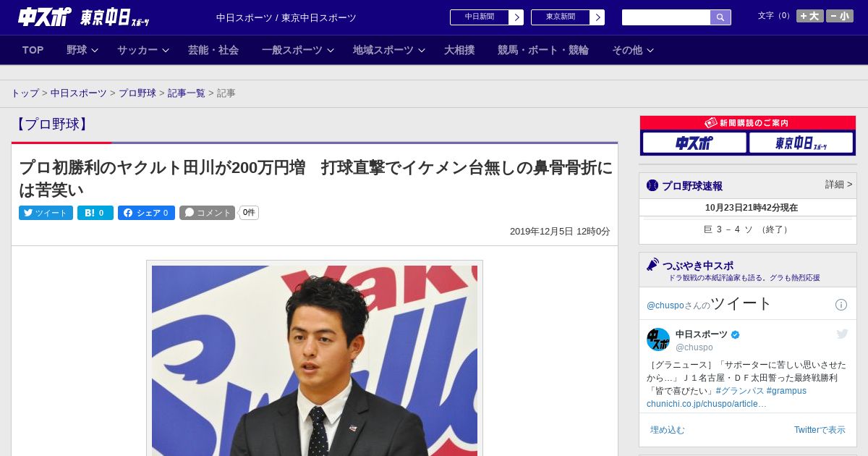Bookmark article with Hatena B! button
This screenshot has height=456, width=868.
[95, 213]
